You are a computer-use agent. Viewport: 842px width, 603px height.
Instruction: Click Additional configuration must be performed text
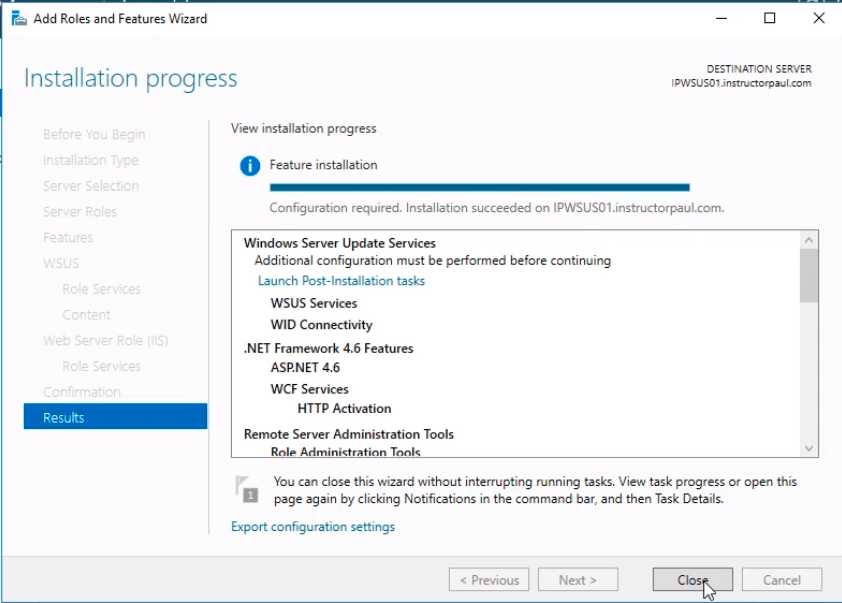pyautogui.click(x=432, y=261)
